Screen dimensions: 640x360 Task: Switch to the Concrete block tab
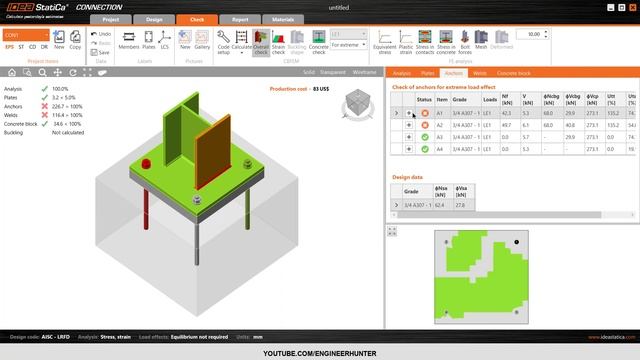click(513, 73)
